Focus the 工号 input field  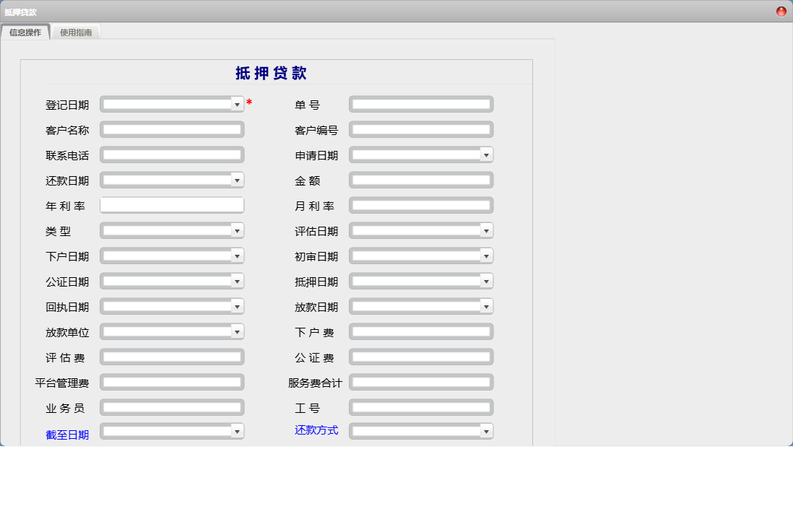pyautogui.click(x=421, y=408)
